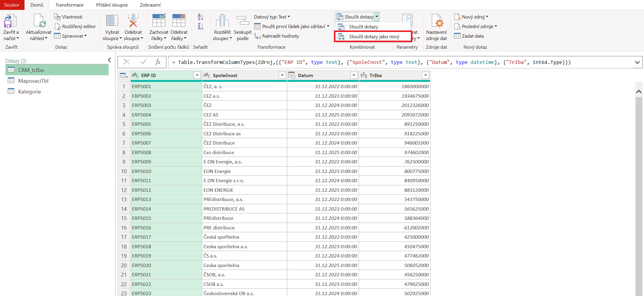This screenshot has width=644, height=296.
Task: Click the Zavřít a načíst icon
Action: coord(10,22)
